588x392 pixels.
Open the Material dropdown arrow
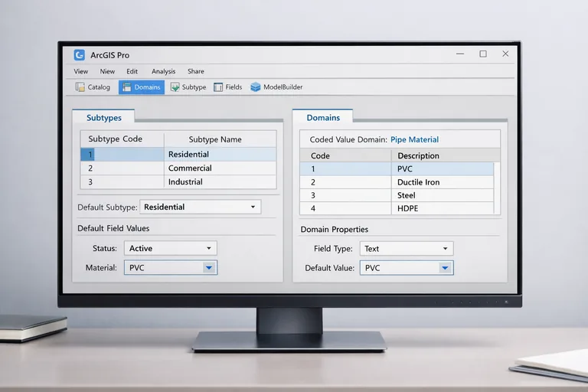(x=208, y=268)
